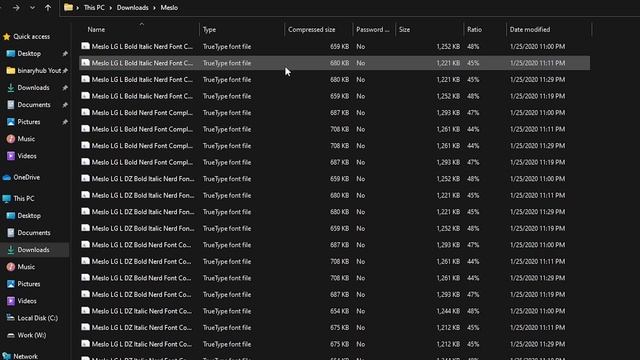Click Desktop icon under This PC
The width and height of the screenshot is (640, 360).
pyautogui.click(x=11, y=216)
